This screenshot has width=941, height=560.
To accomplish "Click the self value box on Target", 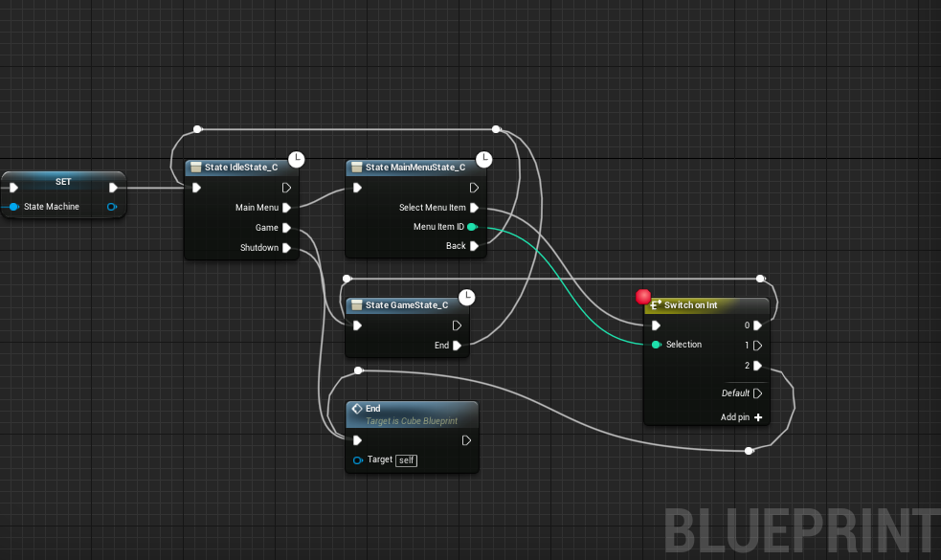I will 406,460.
